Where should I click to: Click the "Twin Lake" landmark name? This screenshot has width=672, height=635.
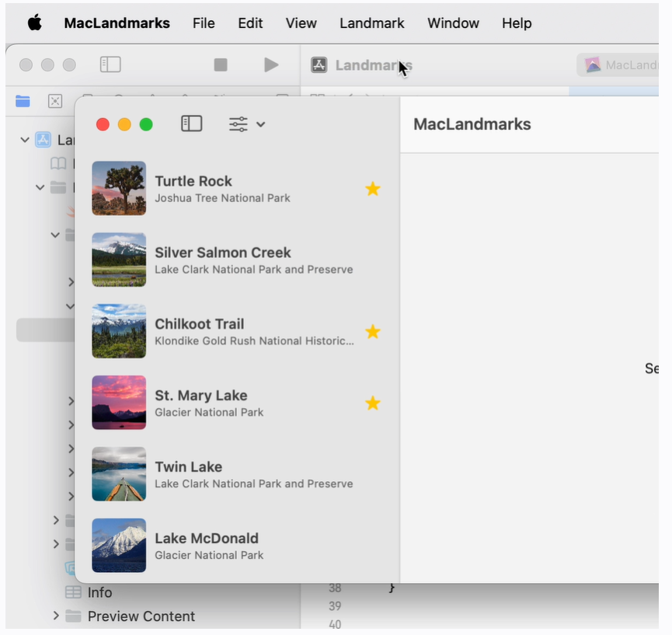click(x=189, y=467)
